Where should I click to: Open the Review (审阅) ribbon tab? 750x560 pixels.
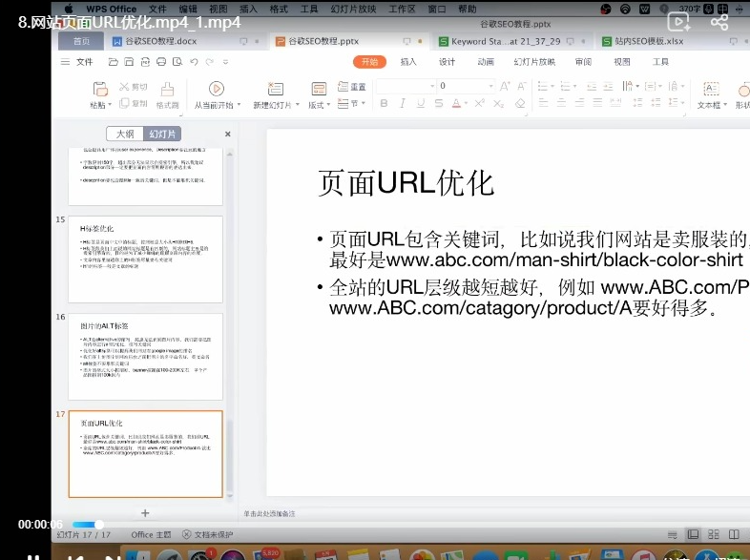click(x=583, y=62)
